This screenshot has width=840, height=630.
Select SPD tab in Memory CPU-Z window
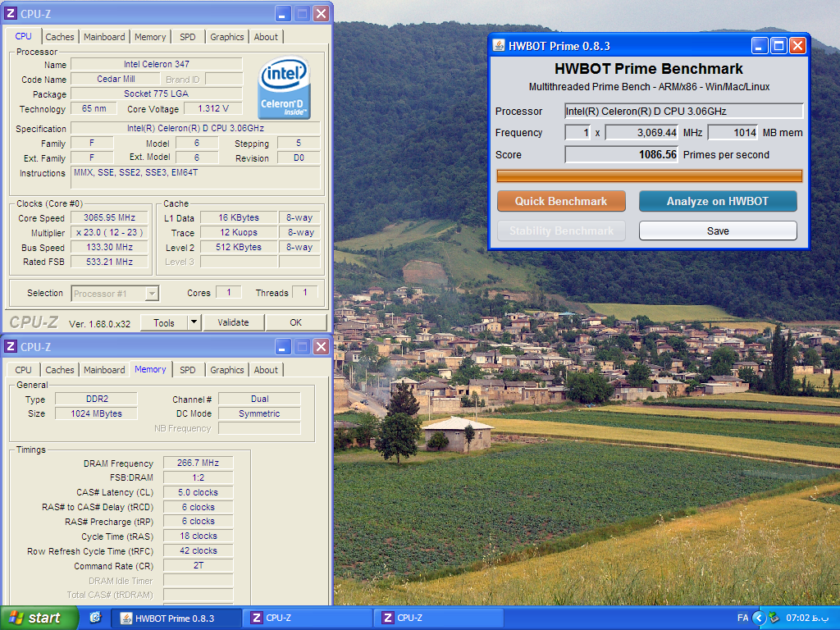click(188, 370)
